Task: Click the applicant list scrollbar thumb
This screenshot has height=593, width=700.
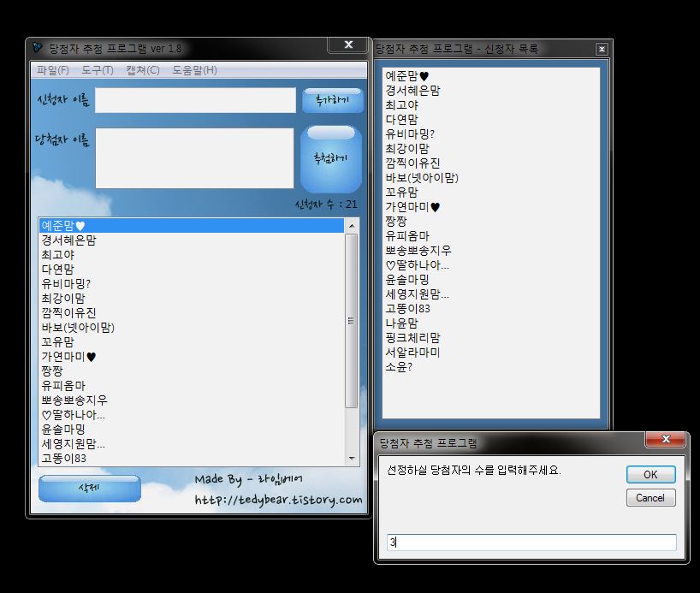Action: (352, 321)
